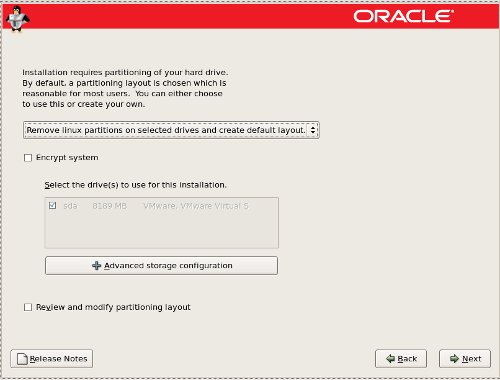Click the 'Review and modify partitioning layout' label
Image resolution: width=500 pixels, height=380 pixels.
coord(113,307)
